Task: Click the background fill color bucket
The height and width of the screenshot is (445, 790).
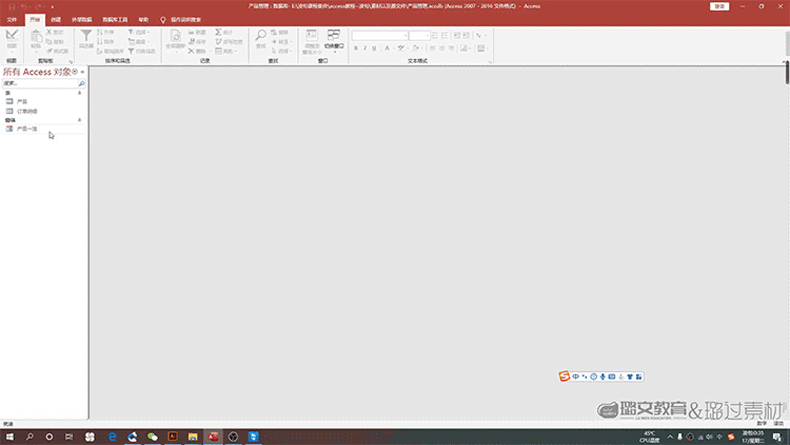Action: pos(415,48)
